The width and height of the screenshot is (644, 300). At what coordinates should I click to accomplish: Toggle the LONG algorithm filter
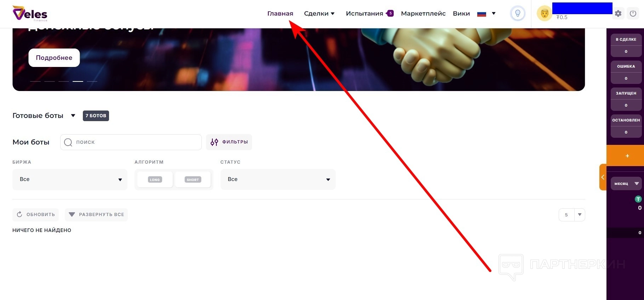(155, 180)
